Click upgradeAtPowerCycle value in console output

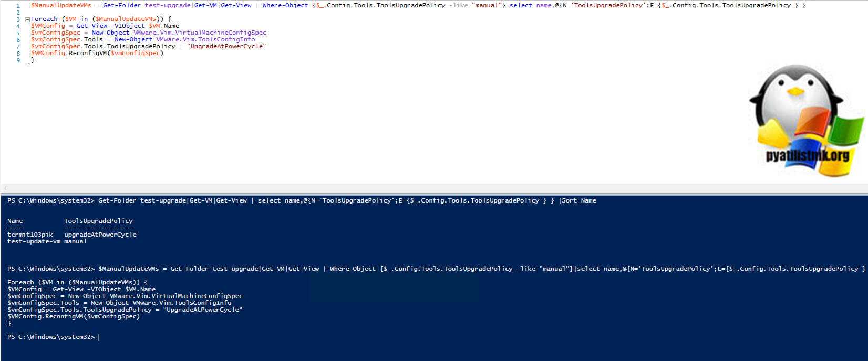[x=100, y=235]
